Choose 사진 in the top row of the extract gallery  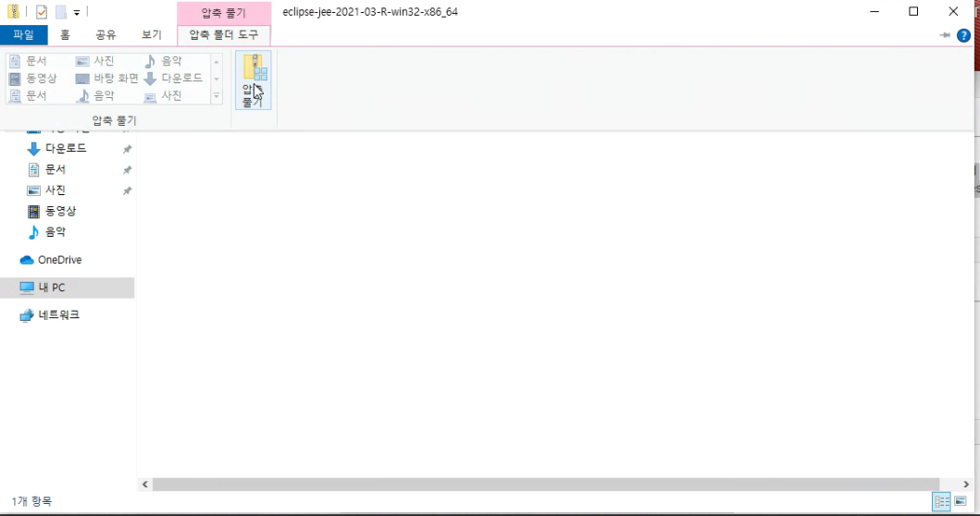(95, 61)
